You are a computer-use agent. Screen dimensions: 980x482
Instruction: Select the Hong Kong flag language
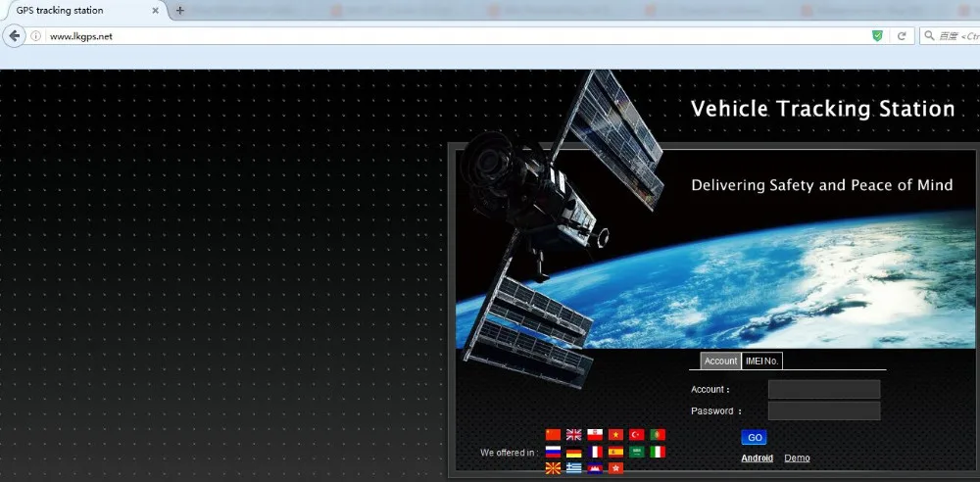[615, 467]
